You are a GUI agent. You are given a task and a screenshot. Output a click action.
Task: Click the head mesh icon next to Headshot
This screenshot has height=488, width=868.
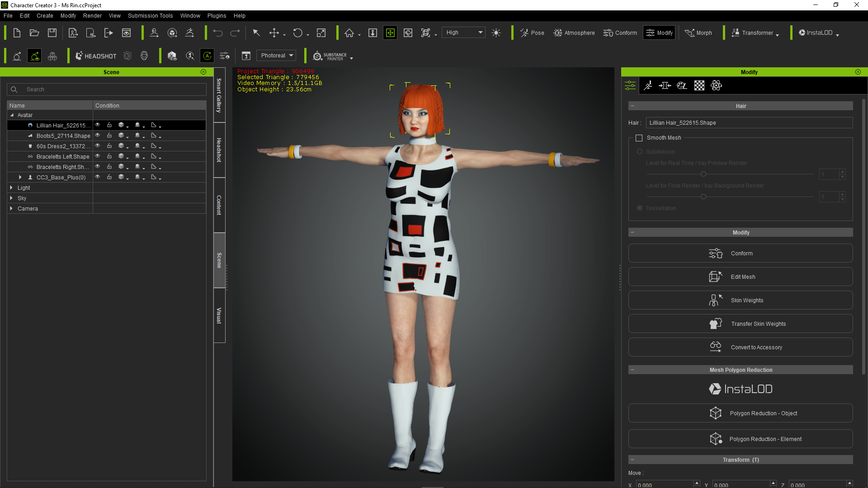144,56
